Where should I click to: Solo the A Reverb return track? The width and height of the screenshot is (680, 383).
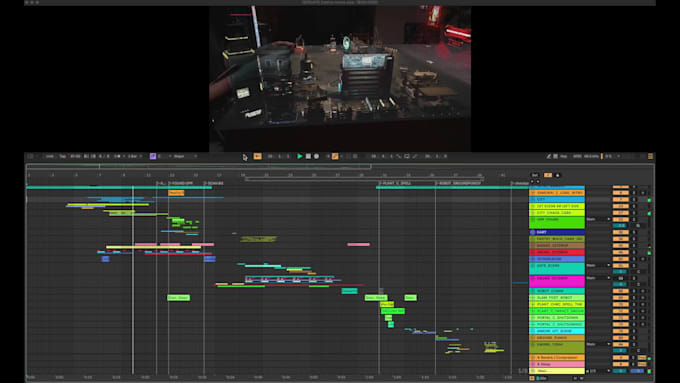pos(634,358)
